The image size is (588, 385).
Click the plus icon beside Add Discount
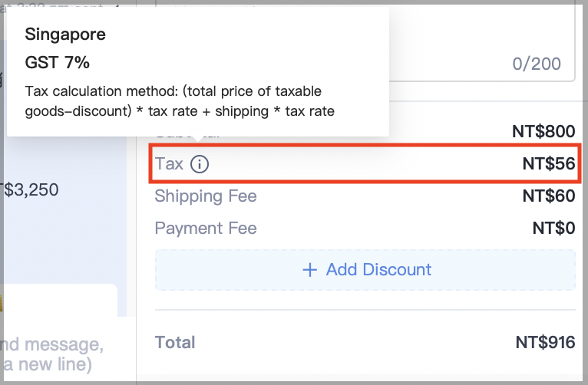point(310,270)
